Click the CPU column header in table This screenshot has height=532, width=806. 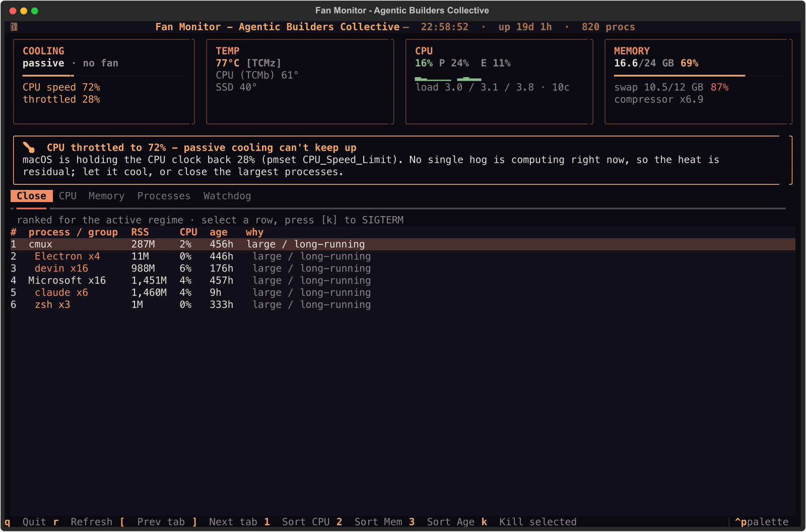[x=188, y=232]
